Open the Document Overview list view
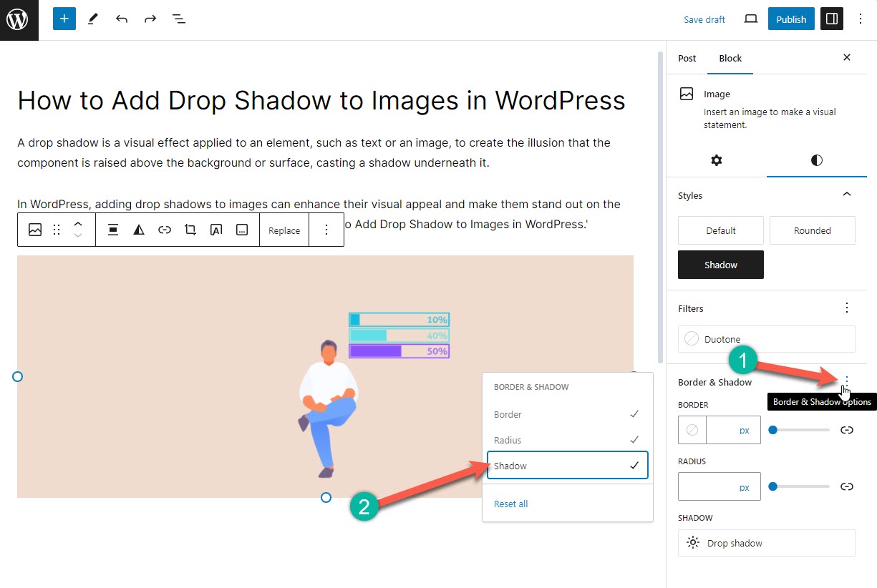Image resolution: width=877 pixels, height=588 pixels. click(178, 19)
